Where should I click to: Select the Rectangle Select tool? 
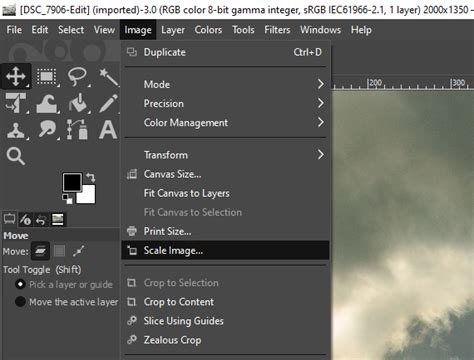[x=47, y=77]
